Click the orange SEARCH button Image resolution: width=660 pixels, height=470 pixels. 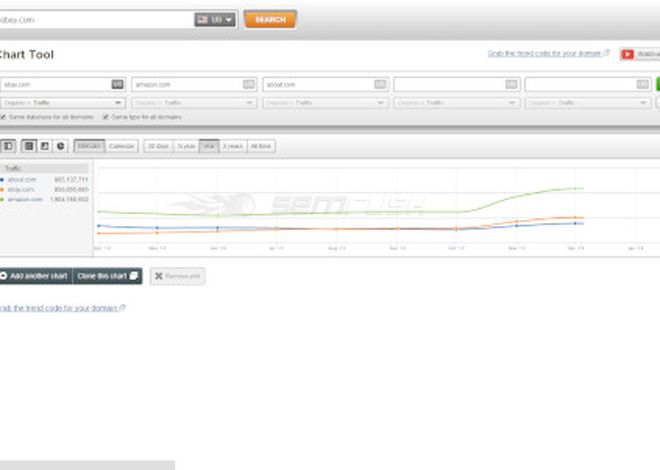tap(270, 19)
